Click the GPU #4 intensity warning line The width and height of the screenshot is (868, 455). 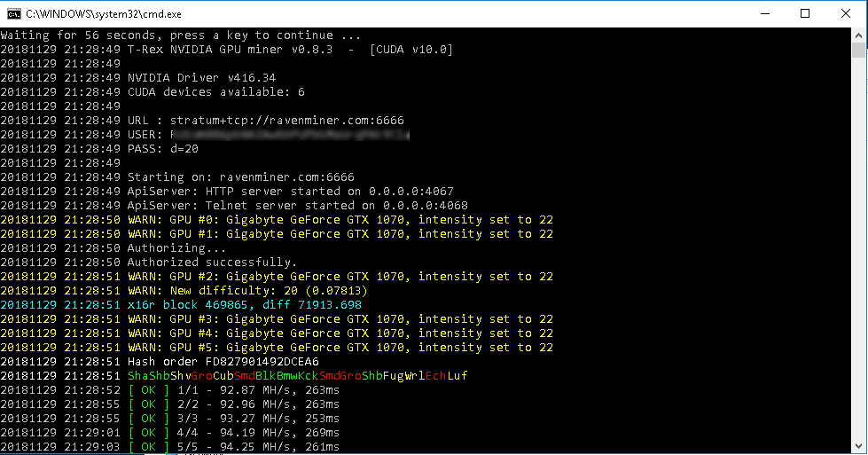click(277, 333)
